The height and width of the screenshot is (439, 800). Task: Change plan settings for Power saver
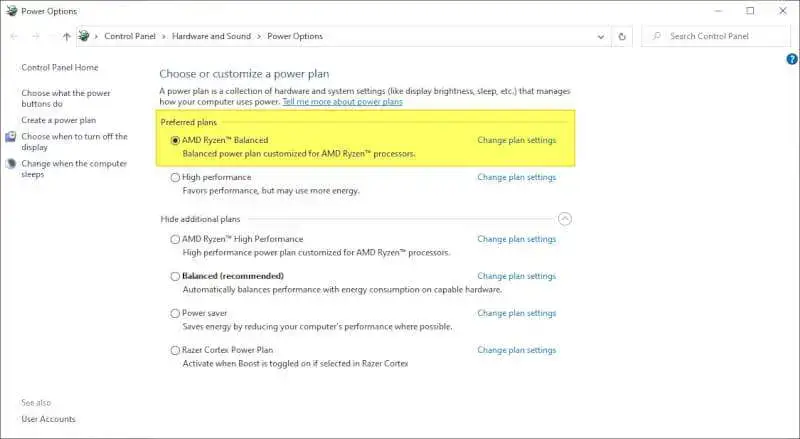[516, 313]
